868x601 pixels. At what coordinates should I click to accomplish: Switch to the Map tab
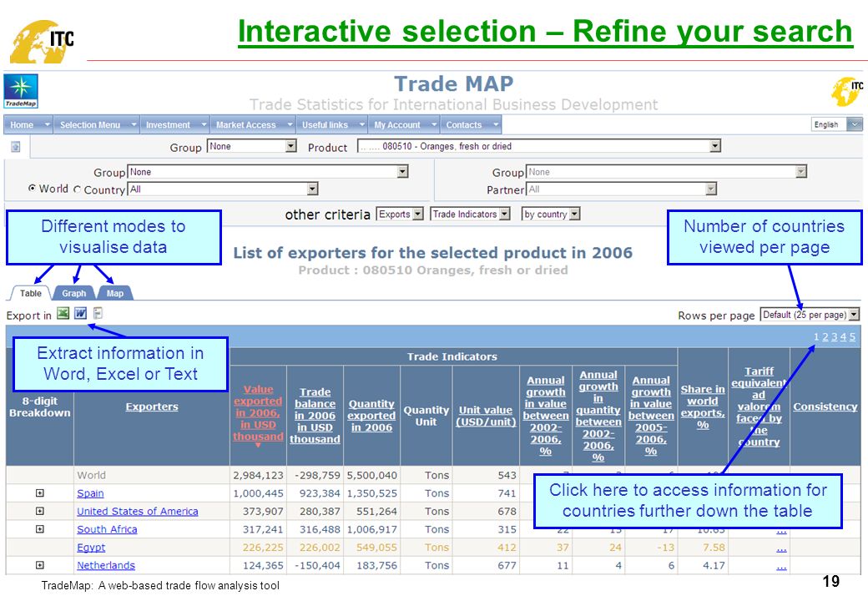point(114,293)
